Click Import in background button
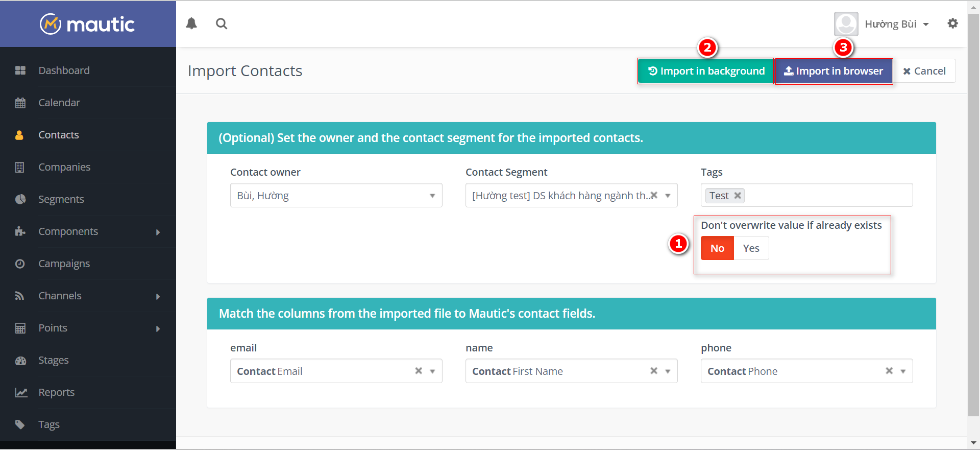The height and width of the screenshot is (450, 980). pyautogui.click(x=706, y=71)
